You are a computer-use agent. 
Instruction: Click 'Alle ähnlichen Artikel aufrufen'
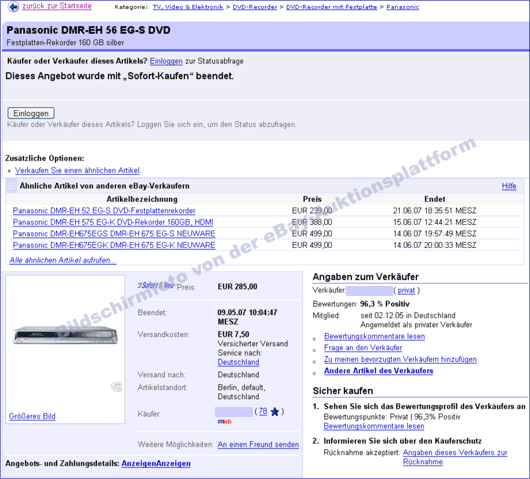tap(63, 260)
